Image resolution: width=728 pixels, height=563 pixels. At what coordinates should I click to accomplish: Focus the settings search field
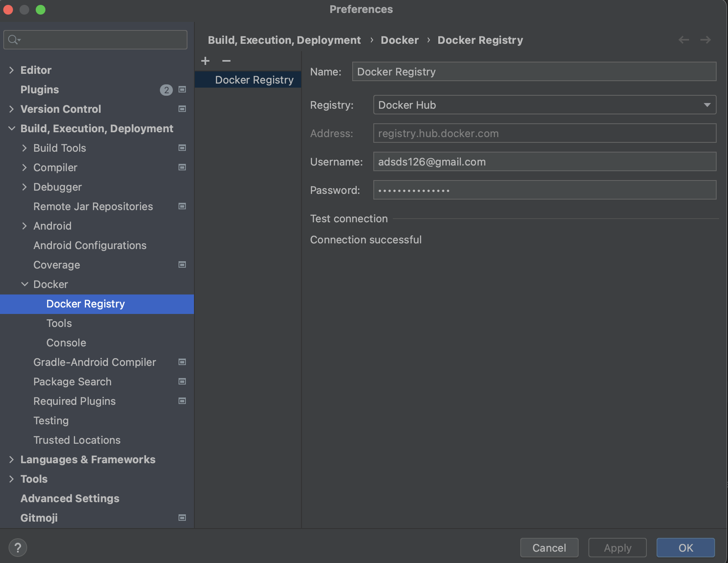[x=95, y=40]
